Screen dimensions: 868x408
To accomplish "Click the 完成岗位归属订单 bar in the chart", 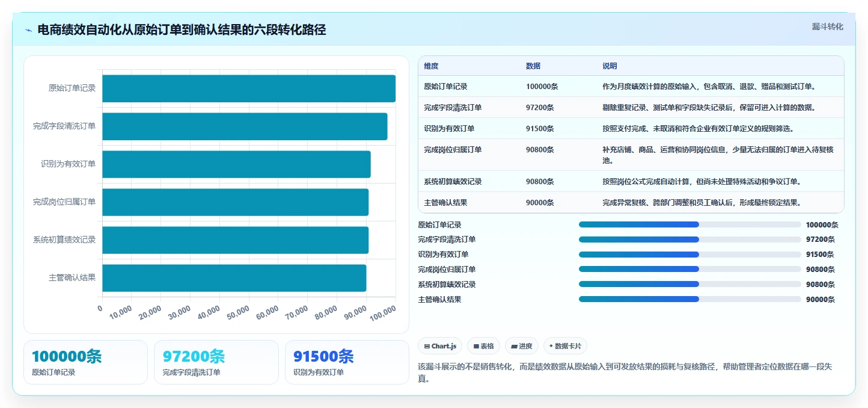I will pyautogui.click(x=235, y=202).
